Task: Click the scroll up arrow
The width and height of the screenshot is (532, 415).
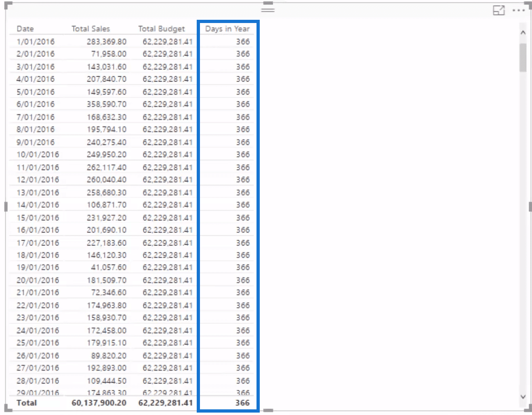Action: (x=523, y=33)
